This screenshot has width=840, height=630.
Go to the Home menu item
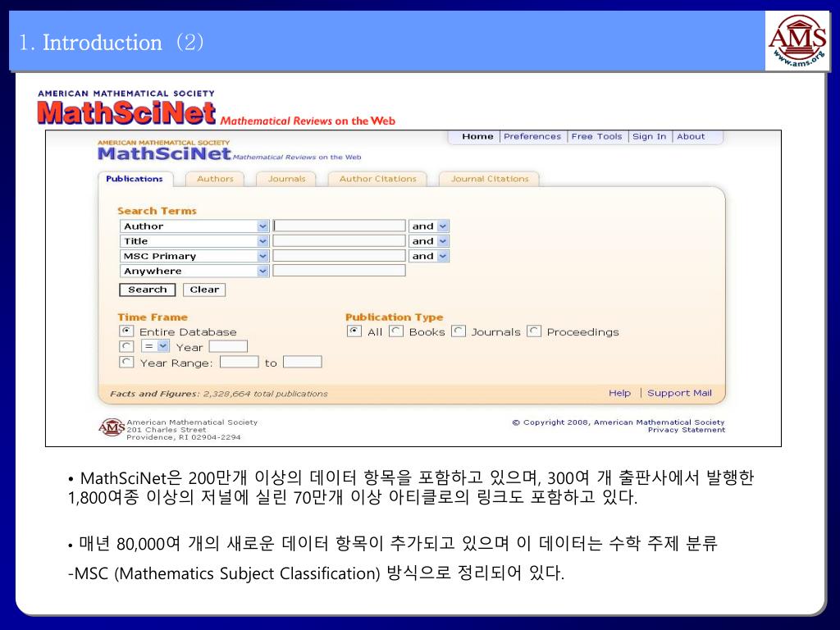pyautogui.click(x=477, y=137)
